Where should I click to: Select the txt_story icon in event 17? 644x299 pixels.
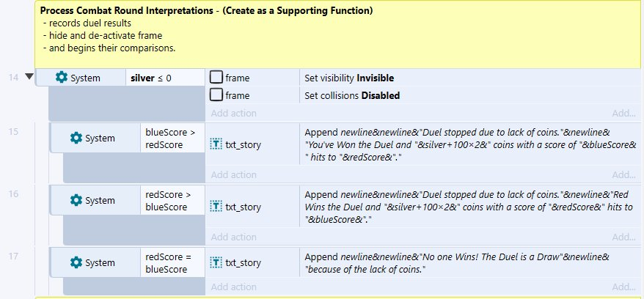coord(216,262)
